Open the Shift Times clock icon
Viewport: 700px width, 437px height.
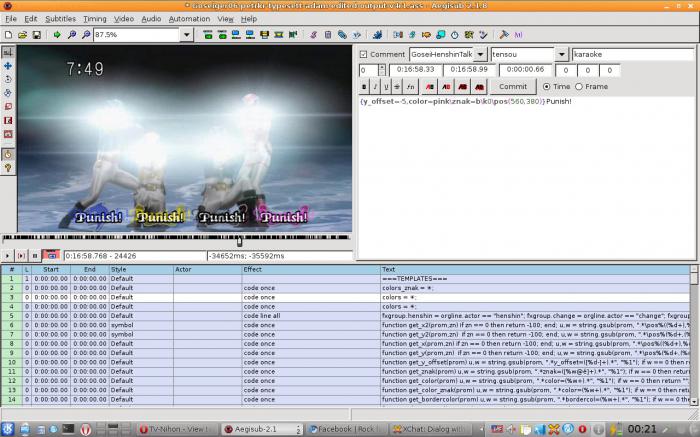[454, 34]
